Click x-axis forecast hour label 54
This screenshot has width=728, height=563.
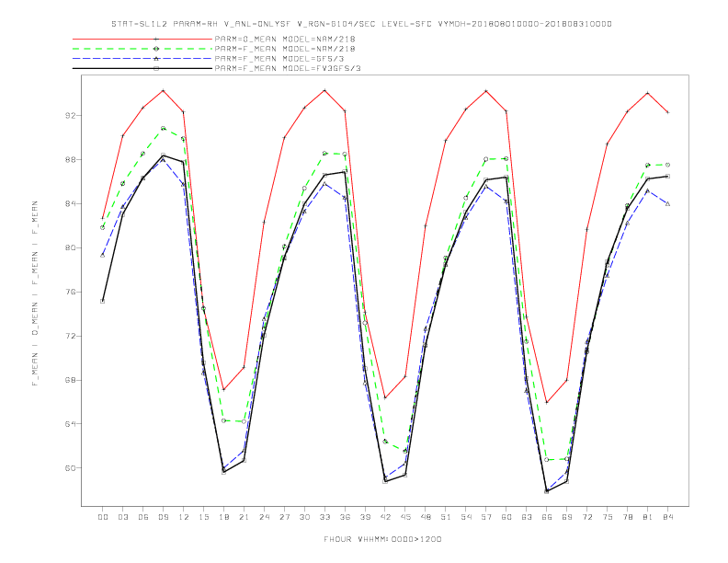pos(466,517)
